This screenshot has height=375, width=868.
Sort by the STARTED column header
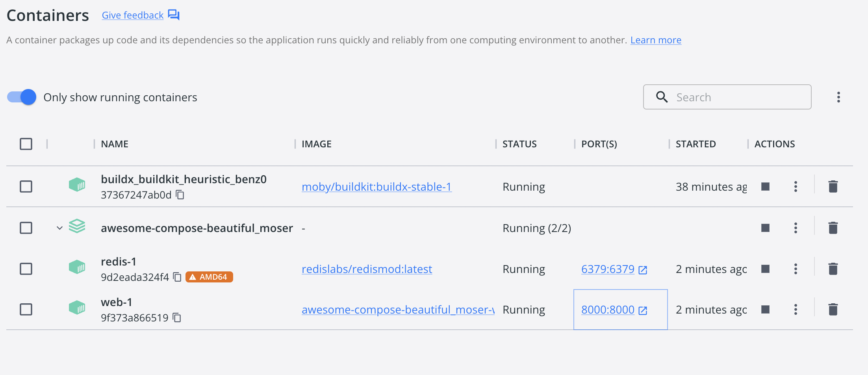(696, 144)
